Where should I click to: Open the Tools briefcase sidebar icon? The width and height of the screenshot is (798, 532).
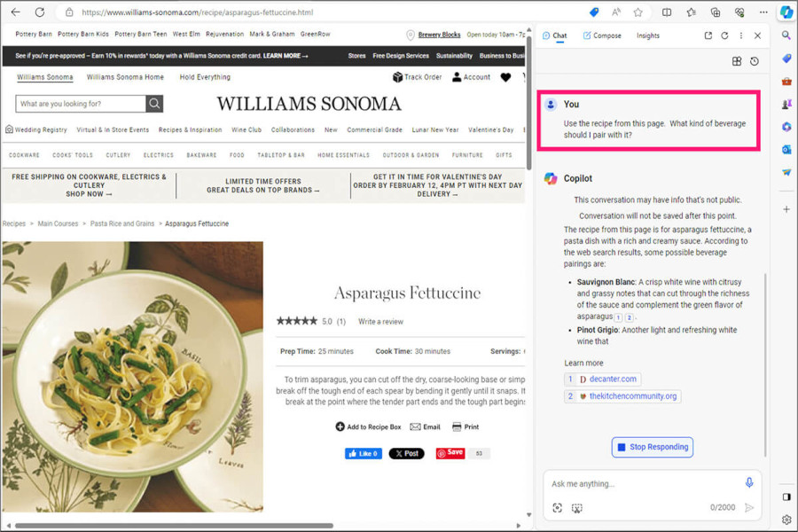[786, 82]
